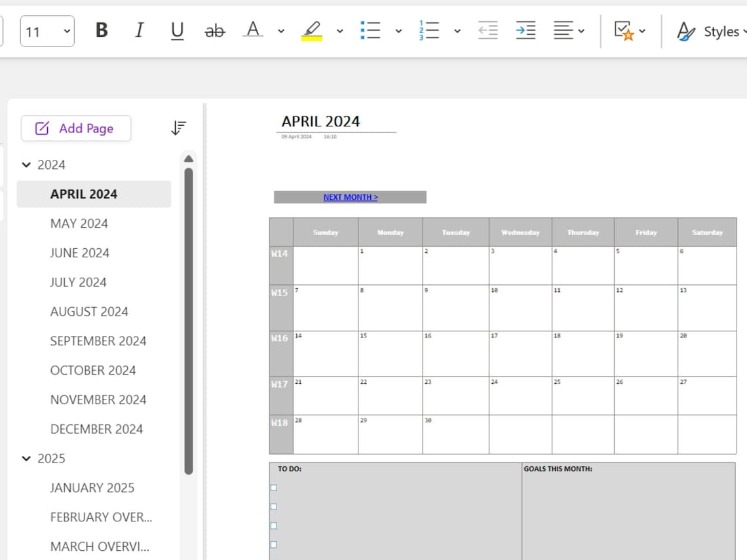Click the Add Page button

point(76,128)
